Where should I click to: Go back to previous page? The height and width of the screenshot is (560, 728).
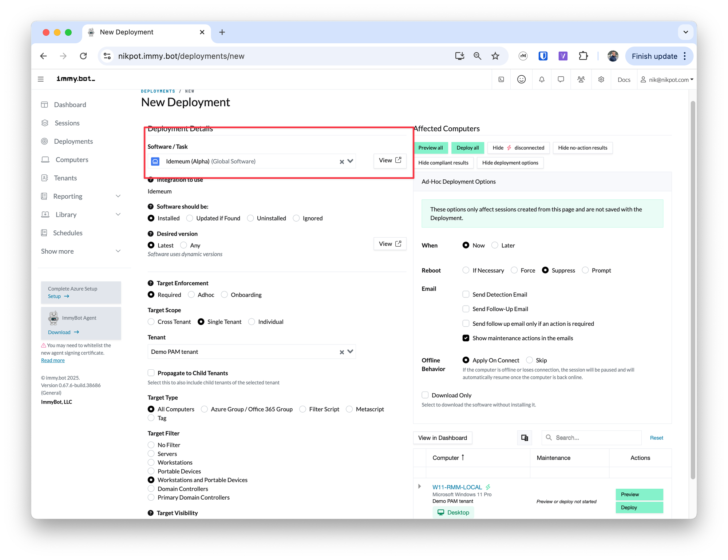click(x=43, y=56)
